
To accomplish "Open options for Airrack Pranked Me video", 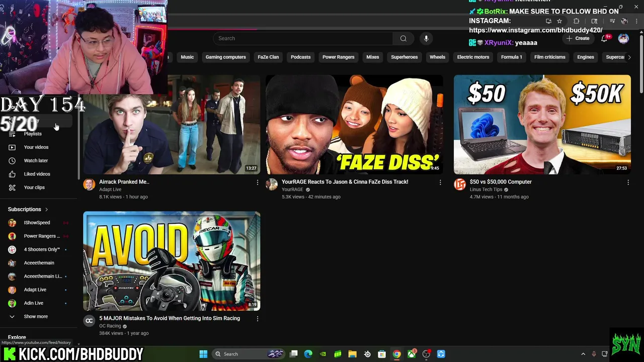I will [x=258, y=182].
